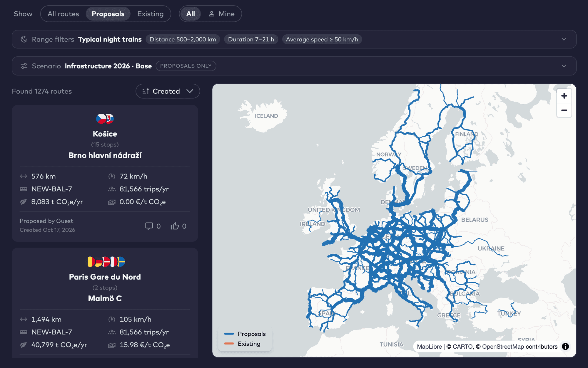Open map attribution info icon

click(565, 347)
